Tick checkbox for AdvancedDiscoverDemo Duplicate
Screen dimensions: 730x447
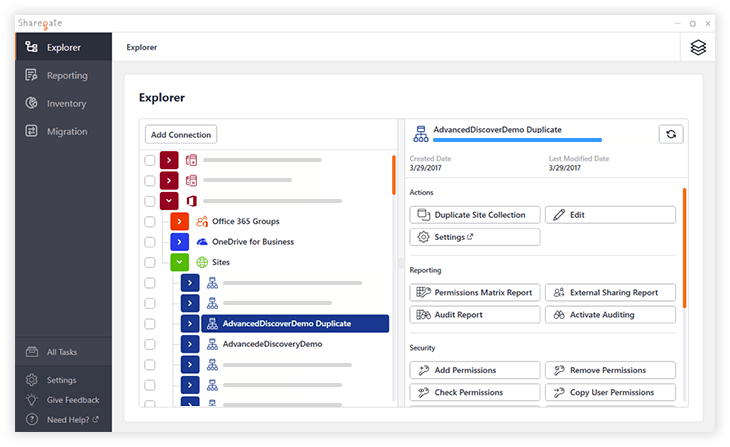click(149, 324)
